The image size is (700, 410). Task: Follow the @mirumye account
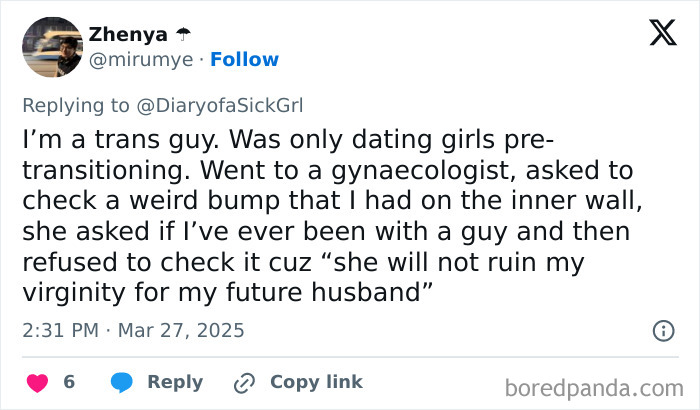(x=247, y=59)
